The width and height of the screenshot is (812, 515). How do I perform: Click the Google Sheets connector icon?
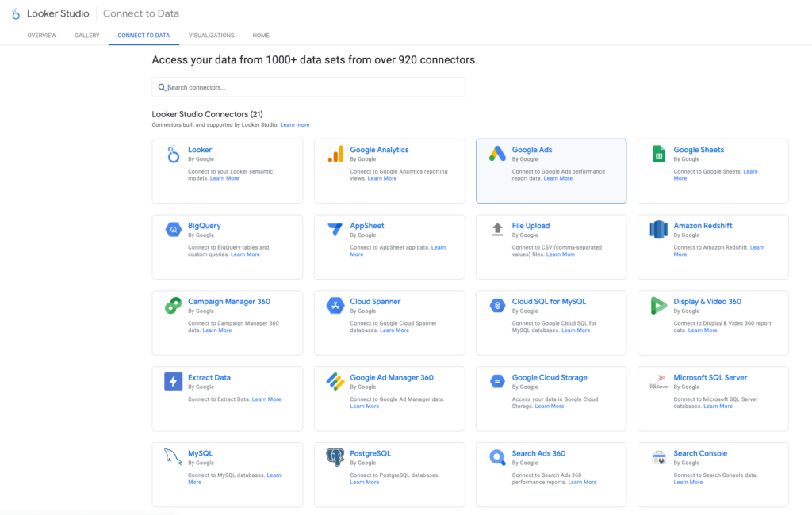click(x=660, y=153)
